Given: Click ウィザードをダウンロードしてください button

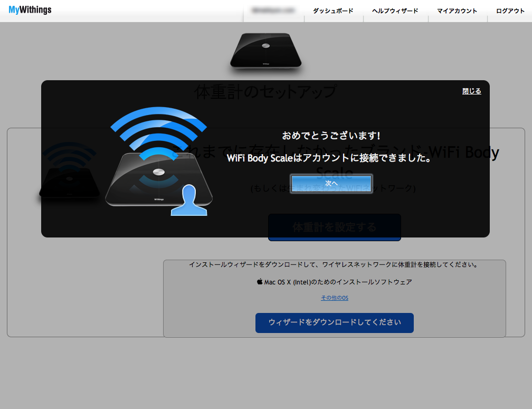Looking at the screenshot, I should (x=335, y=322).
